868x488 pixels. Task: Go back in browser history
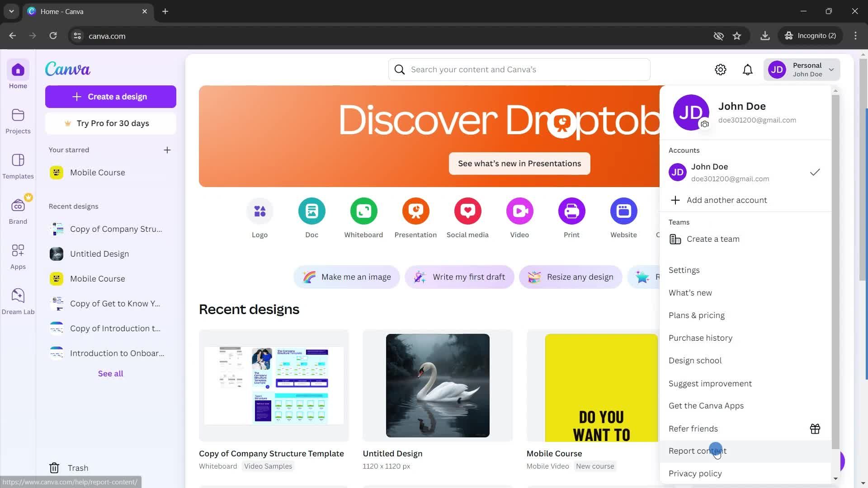[x=13, y=36]
